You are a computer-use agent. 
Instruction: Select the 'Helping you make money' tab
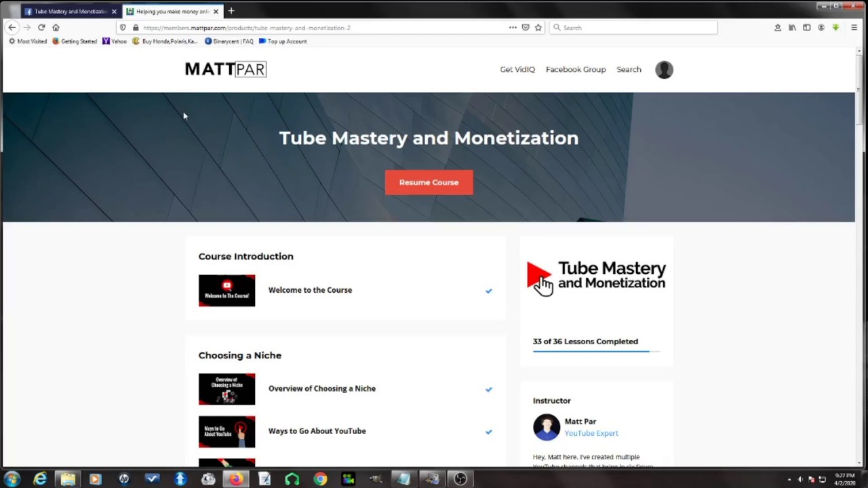tap(173, 12)
